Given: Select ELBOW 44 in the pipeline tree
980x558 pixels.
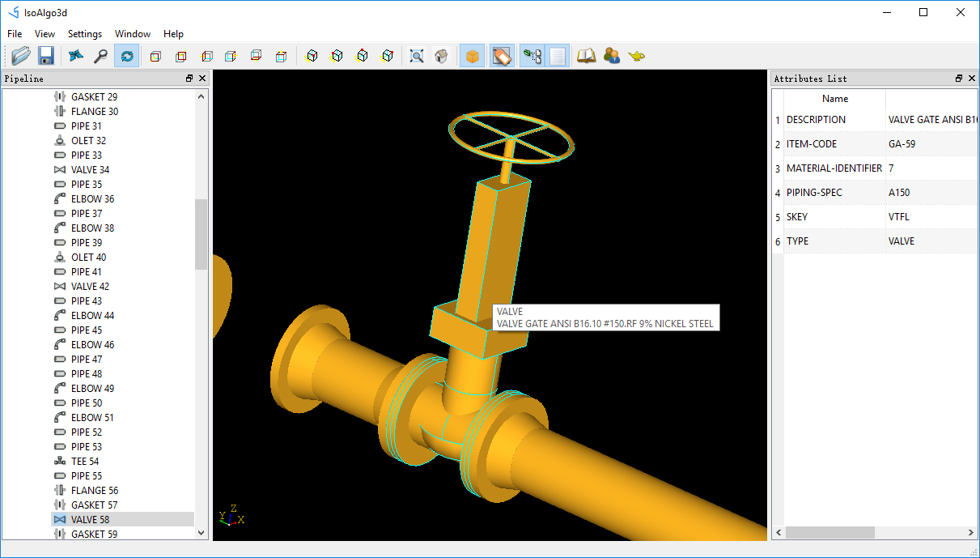Looking at the screenshot, I should pyautogui.click(x=92, y=316).
